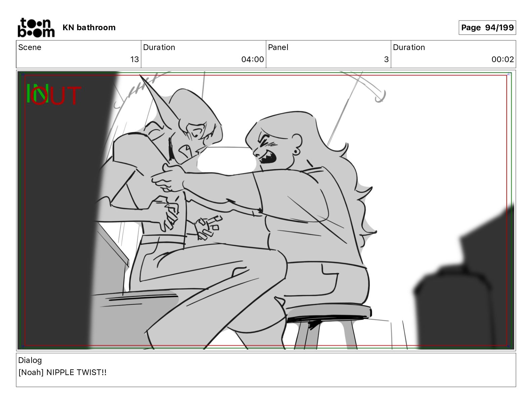Click the 'Dialog' caption label
532x411 pixels.
click(x=30, y=360)
